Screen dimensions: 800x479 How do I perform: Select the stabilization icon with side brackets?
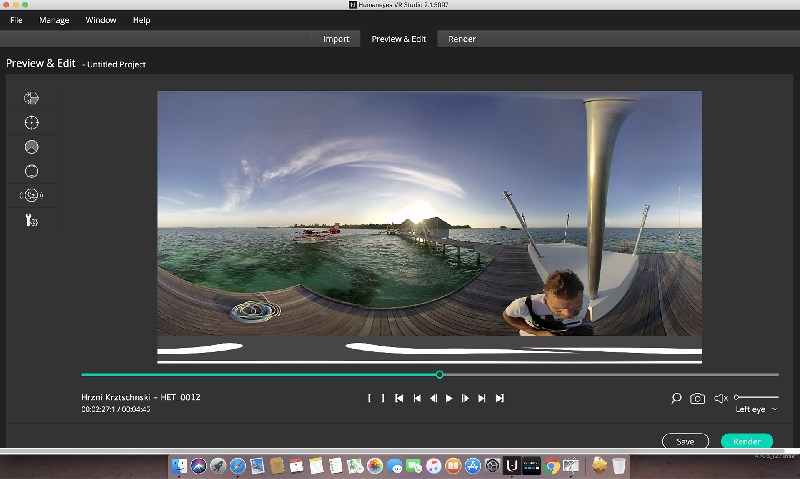tap(32, 195)
